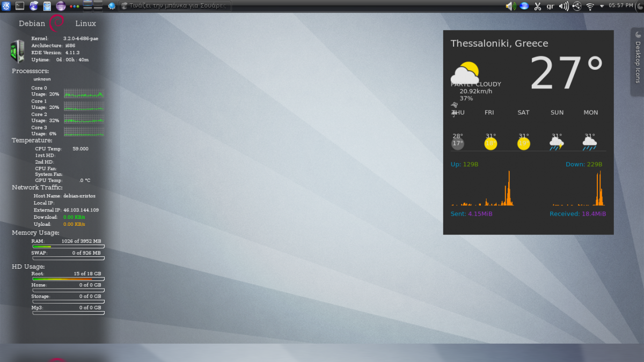Click the MON rain forecast icon
The width and height of the screenshot is (644, 362).
tap(590, 144)
